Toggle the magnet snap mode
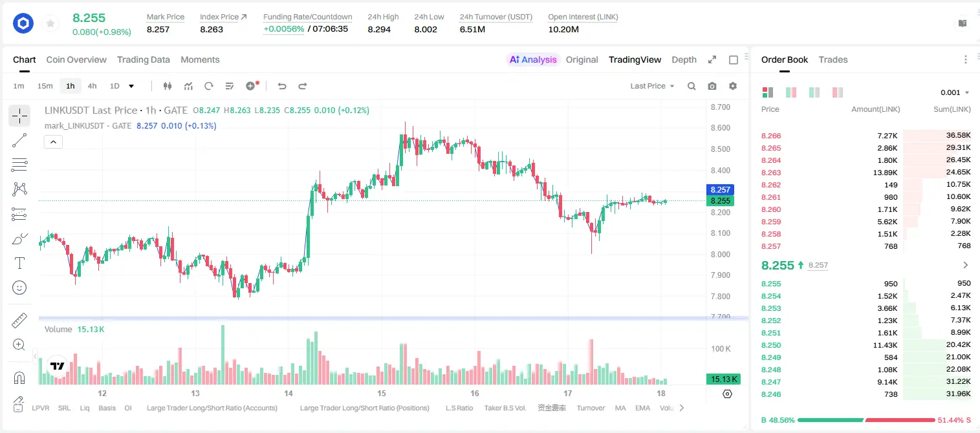 coord(19,377)
